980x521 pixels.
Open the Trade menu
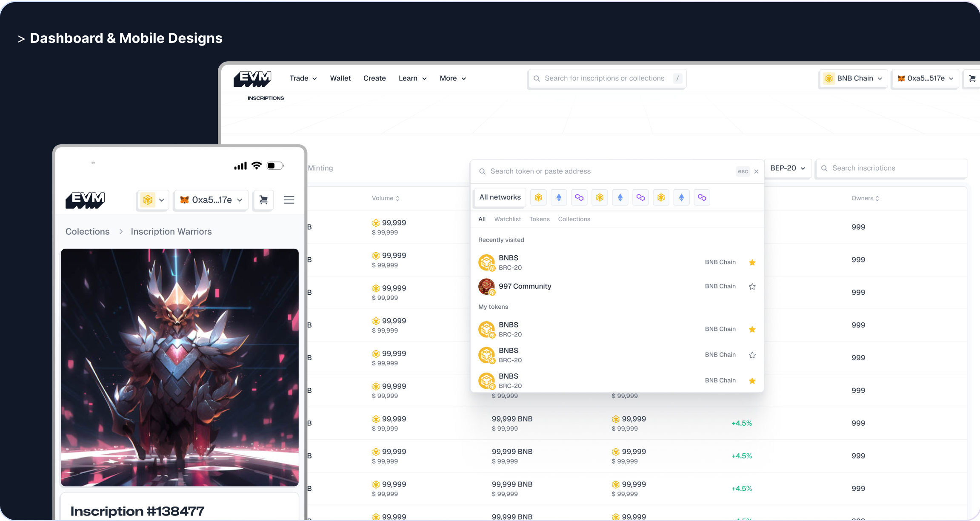(303, 78)
